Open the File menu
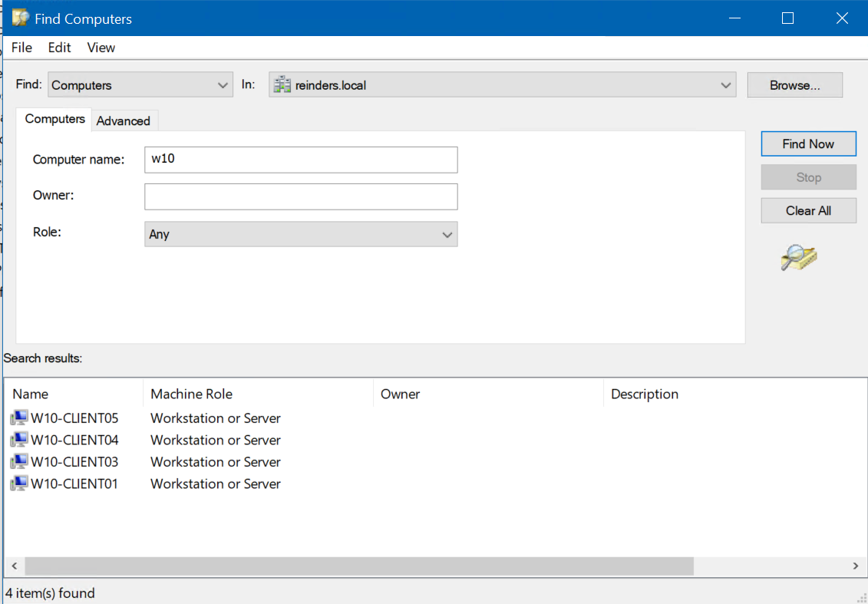Image resolution: width=868 pixels, height=604 pixels. point(21,48)
